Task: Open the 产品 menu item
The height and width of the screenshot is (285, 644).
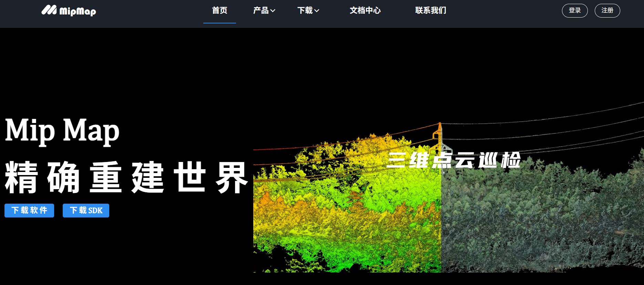Action: (260, 11)
